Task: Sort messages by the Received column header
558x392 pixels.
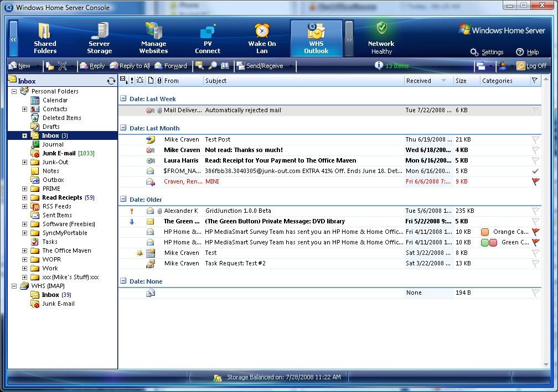Action: (x=428, y=81)
